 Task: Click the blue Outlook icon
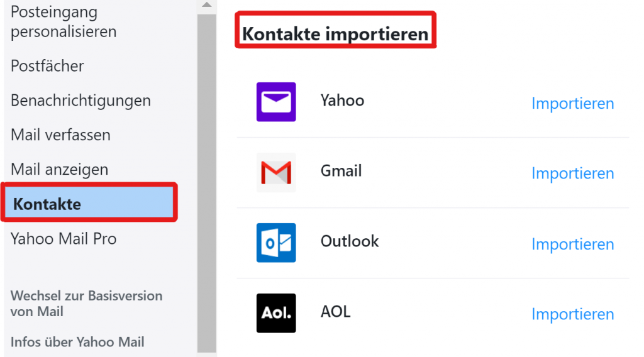[x=276, y=243]
